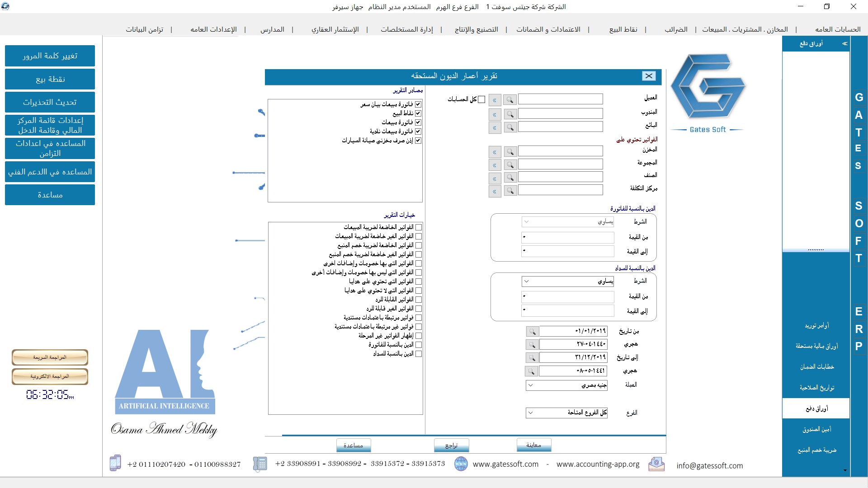Uncheck نقاط البيع source checkbox
The width and height of the screenshot is (868, 488).
click(x=418, y=113)
